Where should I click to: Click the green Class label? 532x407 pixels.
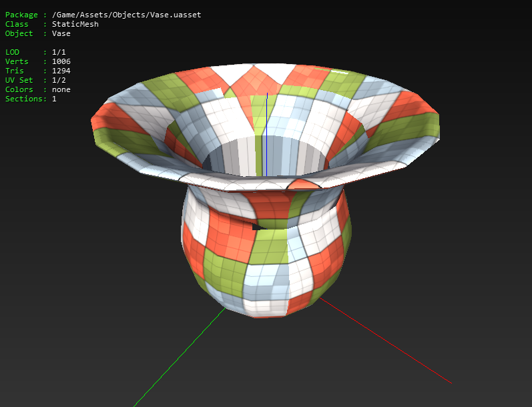(x=17, y=24)
